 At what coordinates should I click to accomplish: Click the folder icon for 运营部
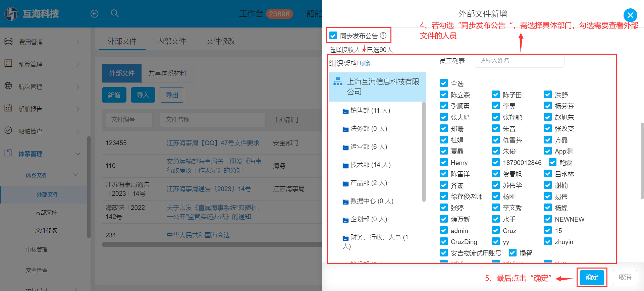(x=345, y=148)
